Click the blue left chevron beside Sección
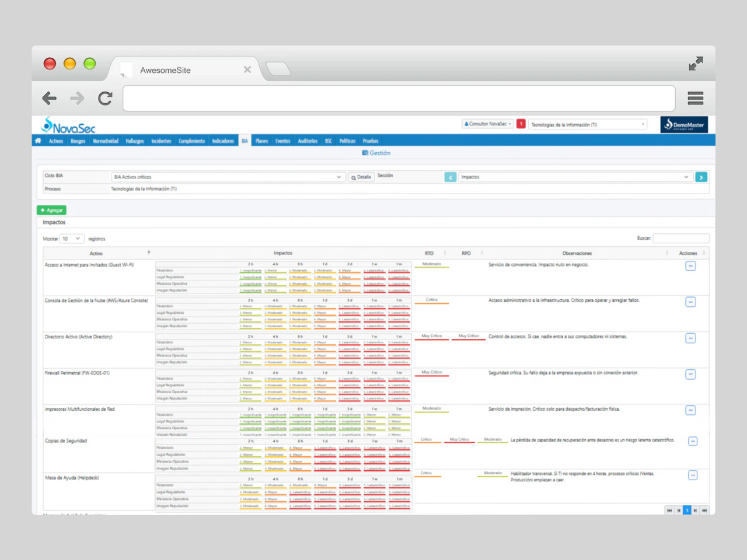747x560 pixels. 450,177
